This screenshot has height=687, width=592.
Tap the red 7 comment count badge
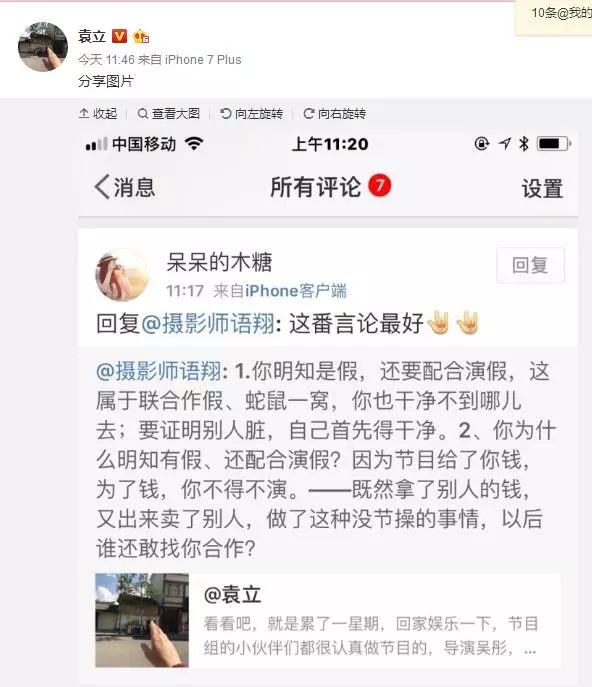379,185
